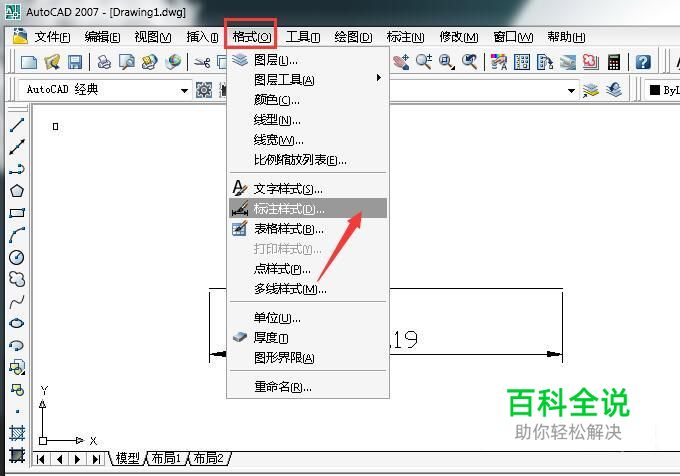This screenshot has width=680, height=476.
Task: Open the Tool Palettes icon
Action: pos(545,62)
